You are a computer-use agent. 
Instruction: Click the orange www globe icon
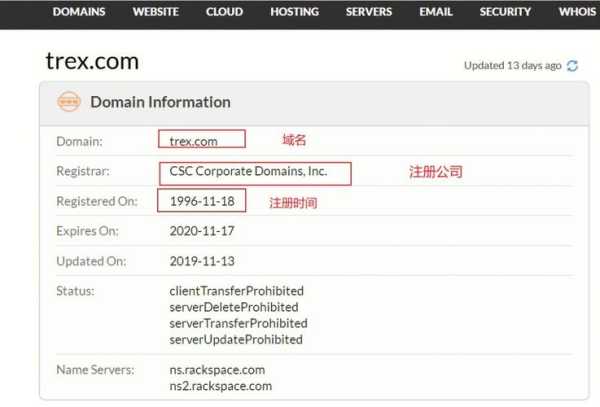pos(69,102)
